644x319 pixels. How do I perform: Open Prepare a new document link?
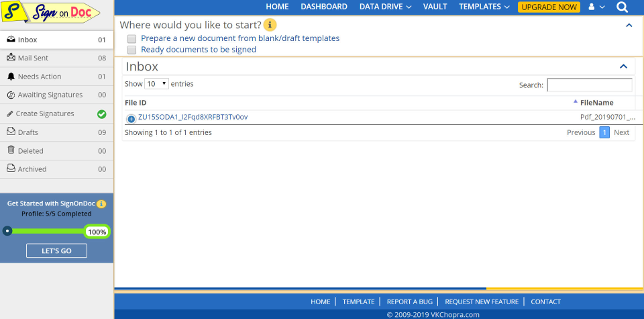click(240, 38)
